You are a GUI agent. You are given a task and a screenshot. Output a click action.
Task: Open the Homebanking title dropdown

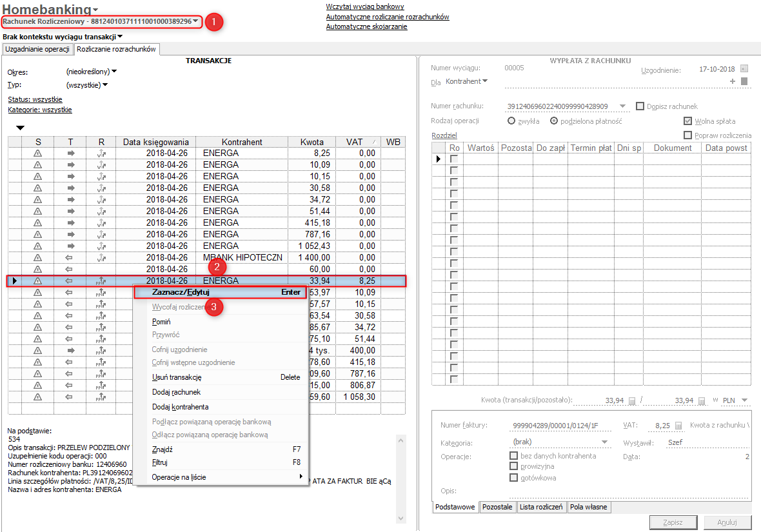click(95, 10)
